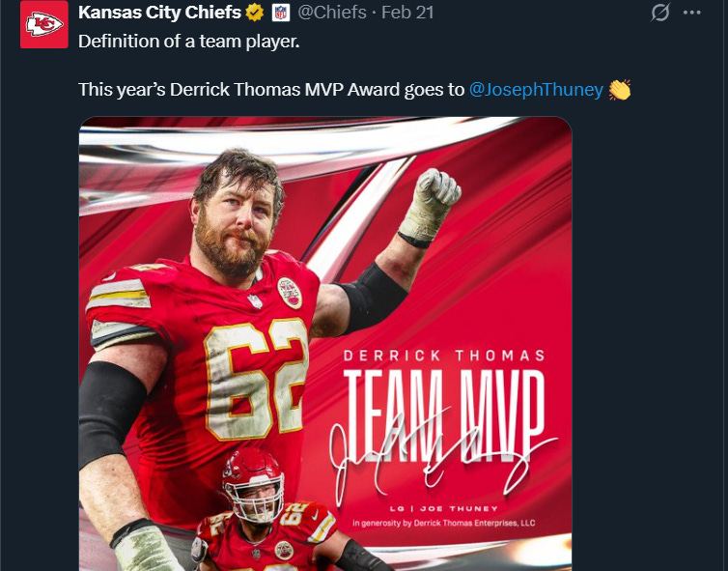Click the large jersey number 62
The image size is (728, 571).
(x=256, y=380)
